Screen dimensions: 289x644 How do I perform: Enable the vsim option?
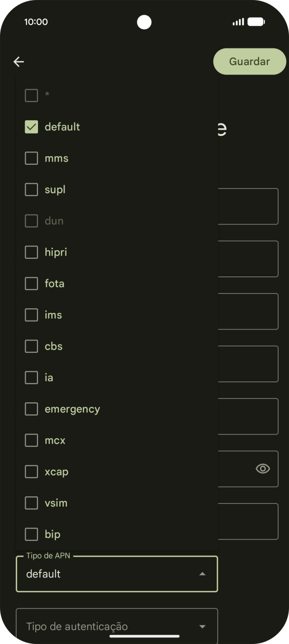31,503
